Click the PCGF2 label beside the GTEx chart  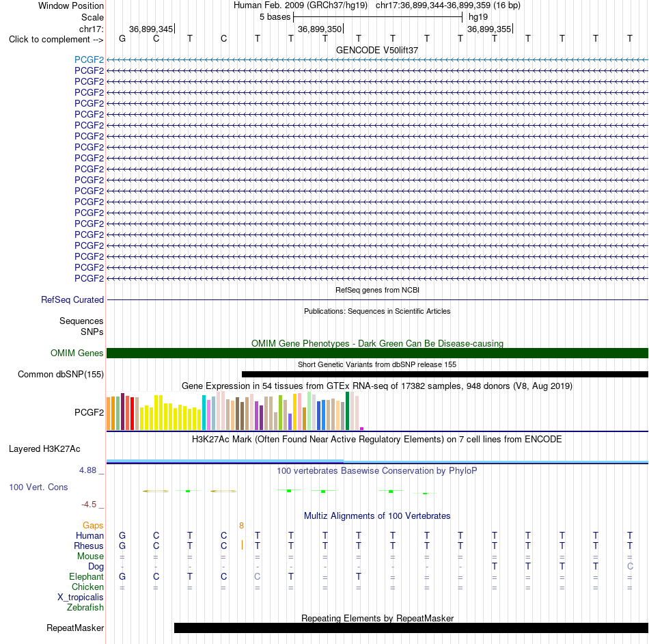click(89, 412)
